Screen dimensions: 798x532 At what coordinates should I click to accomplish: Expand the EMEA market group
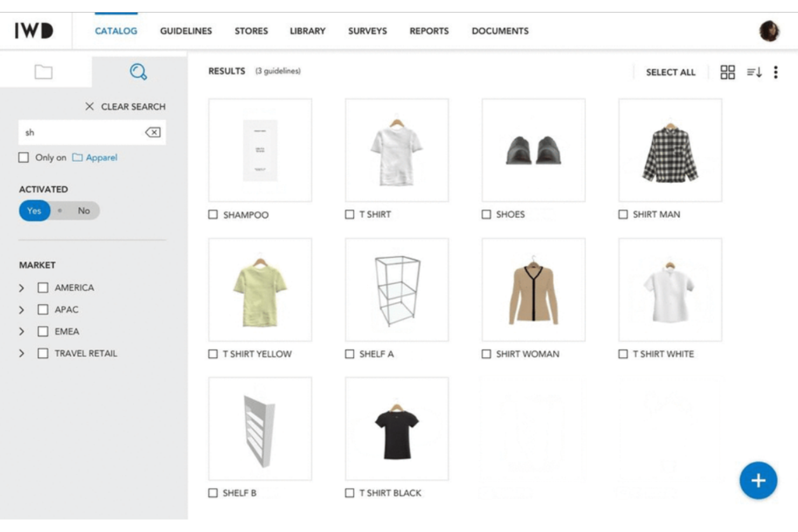click(x=22, y=331)
